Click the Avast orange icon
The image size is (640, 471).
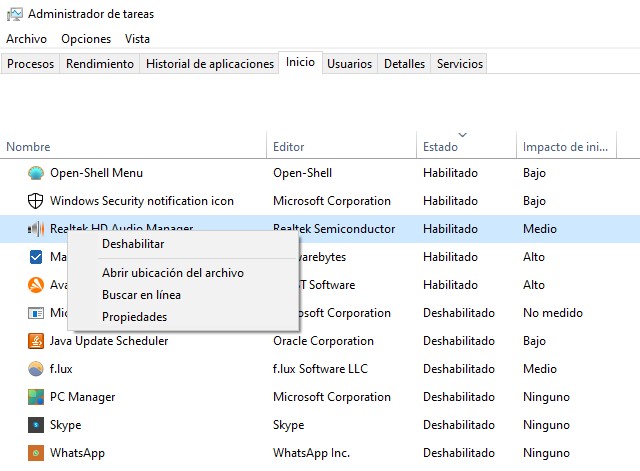coord(36,285)
